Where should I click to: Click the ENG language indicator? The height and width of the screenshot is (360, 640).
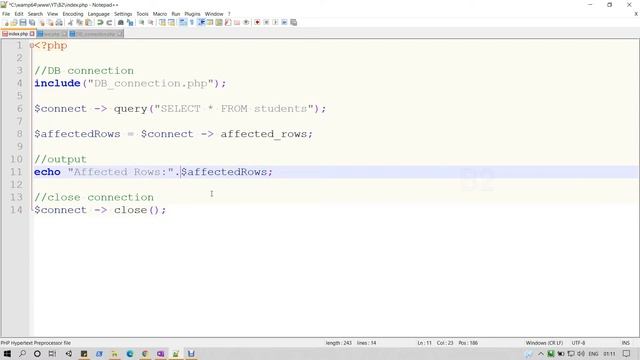593,354
